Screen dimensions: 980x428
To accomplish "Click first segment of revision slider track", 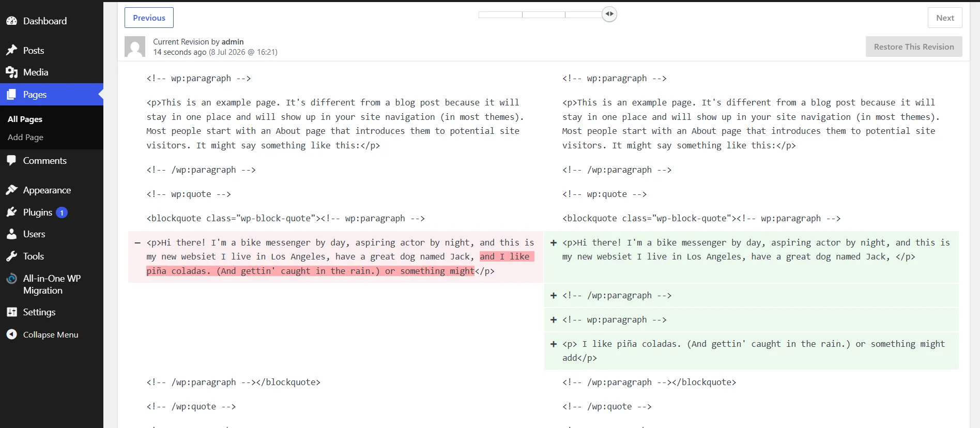I will pos(500,14).
